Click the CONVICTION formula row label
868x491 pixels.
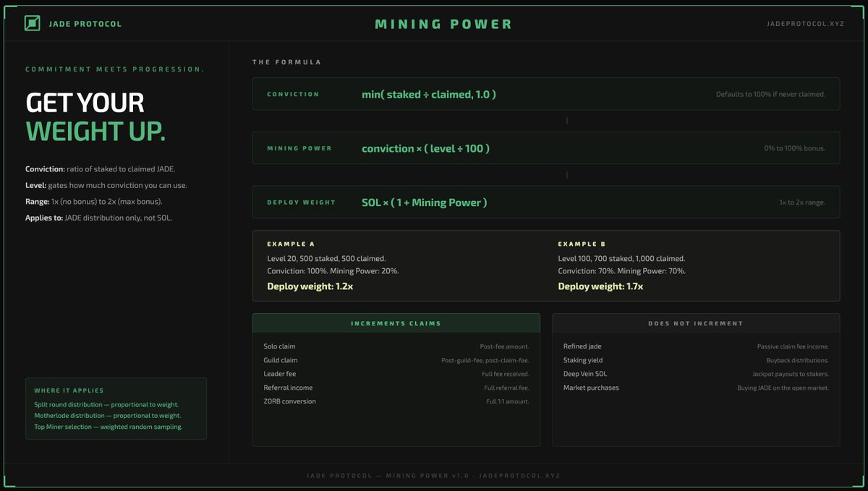tap(293, 94)
